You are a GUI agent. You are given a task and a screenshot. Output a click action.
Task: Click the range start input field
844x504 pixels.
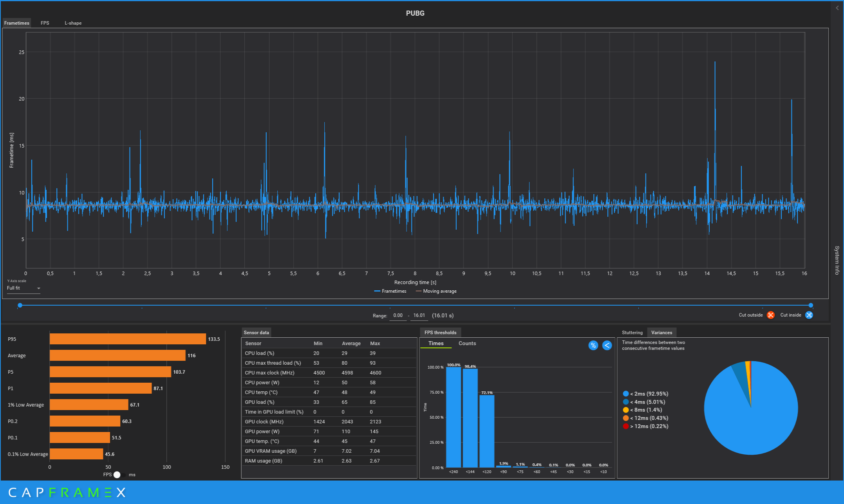point(398,315)
